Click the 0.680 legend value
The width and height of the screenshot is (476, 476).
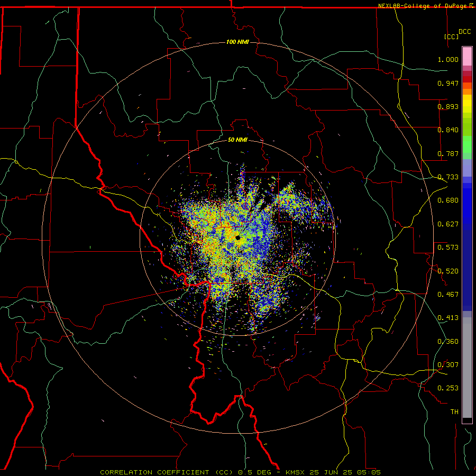pyautogui.click(x=448, y=200)
